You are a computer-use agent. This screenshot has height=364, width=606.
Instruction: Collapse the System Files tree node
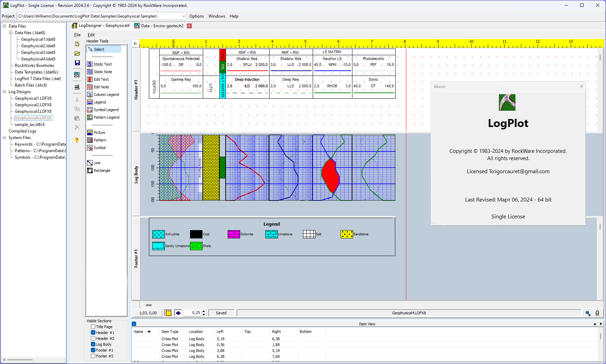click(4, 138)
